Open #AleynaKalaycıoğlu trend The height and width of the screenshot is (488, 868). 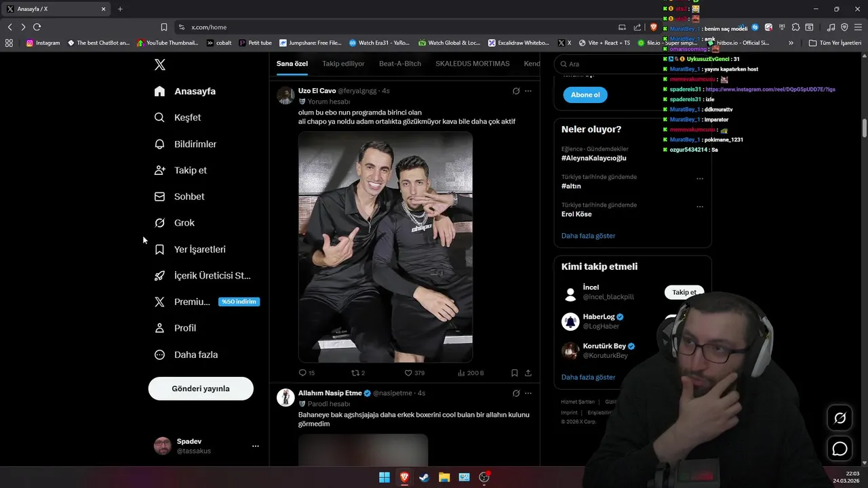594,158
